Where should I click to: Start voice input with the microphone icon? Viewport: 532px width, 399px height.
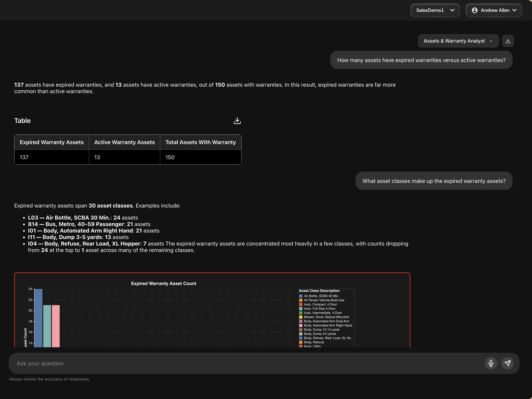click(x=491, y=363)
